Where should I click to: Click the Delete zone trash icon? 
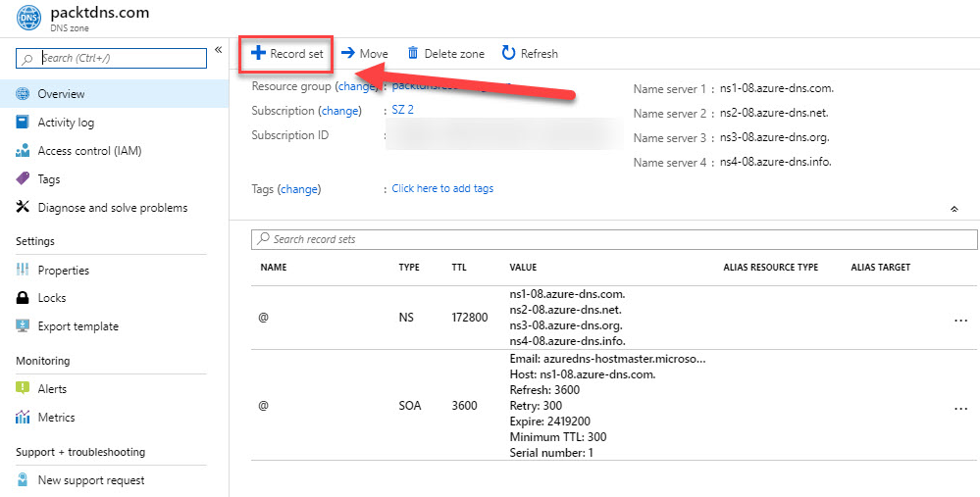[x=412, y=53]
